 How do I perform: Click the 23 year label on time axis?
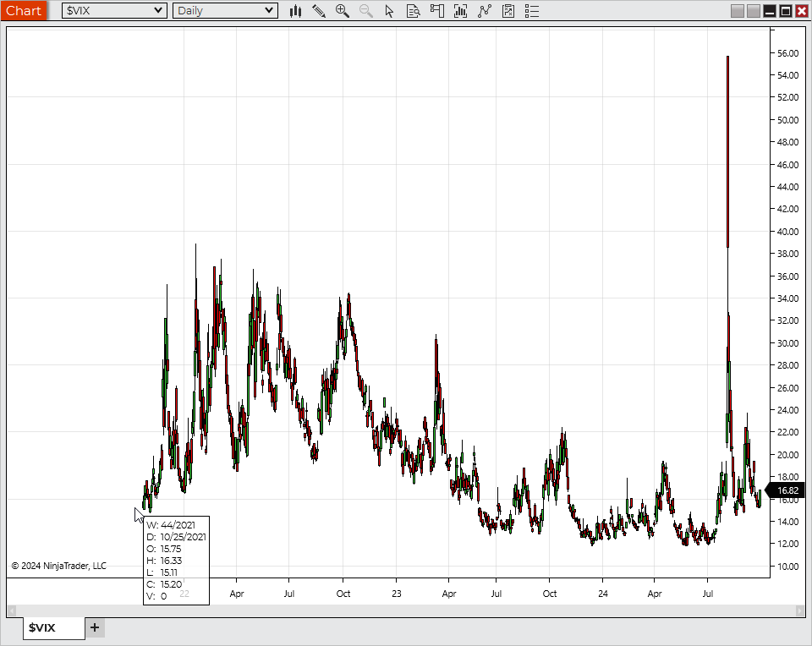[396, 594]
